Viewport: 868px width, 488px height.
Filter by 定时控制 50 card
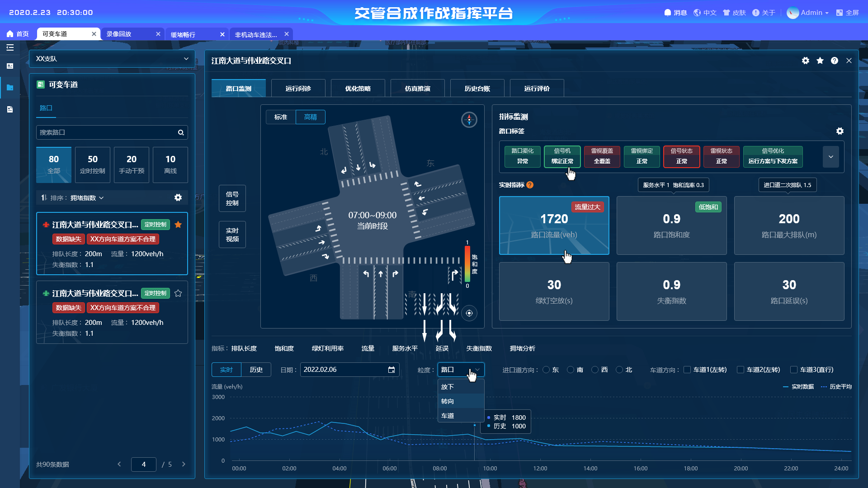93,165
